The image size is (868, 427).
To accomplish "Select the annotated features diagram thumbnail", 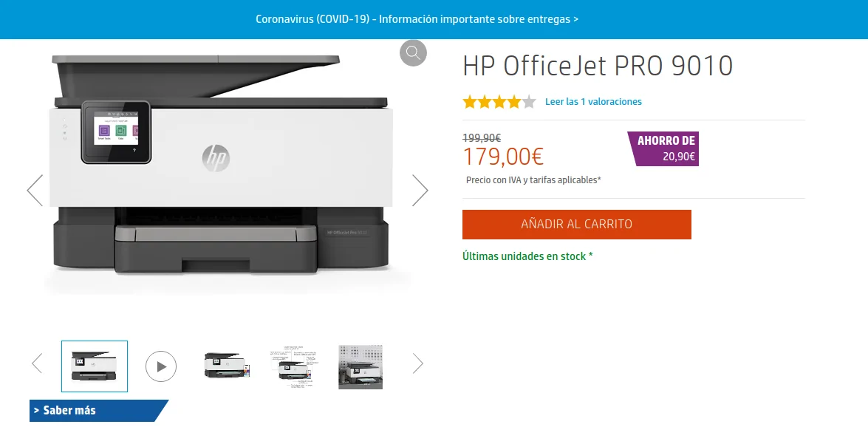I will coord(294,366).
